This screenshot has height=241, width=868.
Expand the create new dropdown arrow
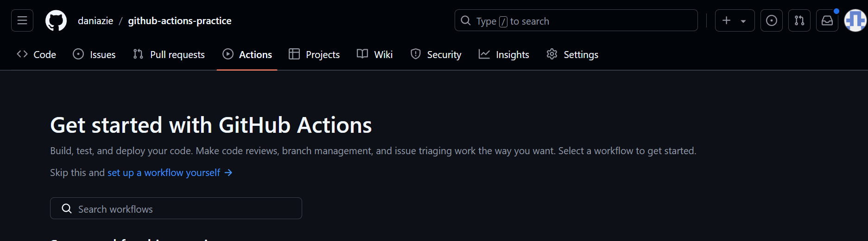pyautogui.click(x=743, y=21)
